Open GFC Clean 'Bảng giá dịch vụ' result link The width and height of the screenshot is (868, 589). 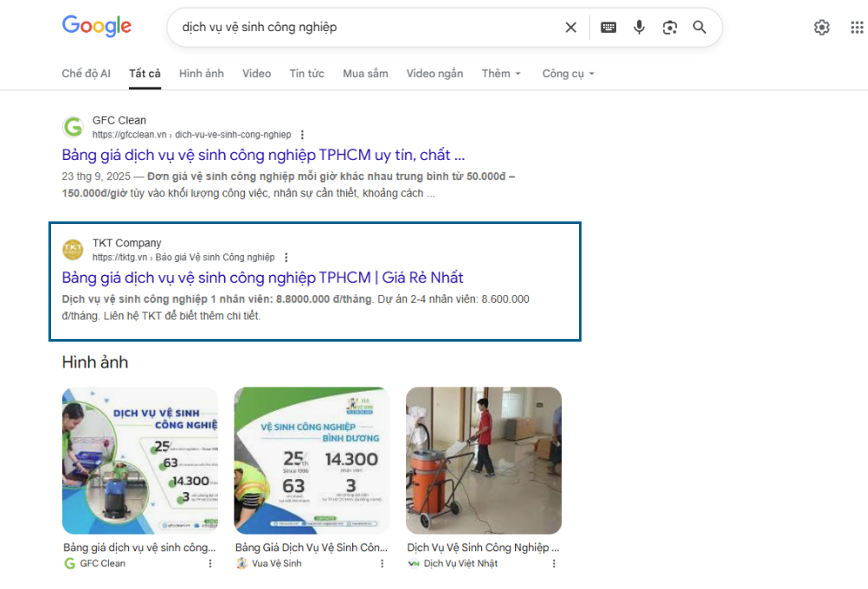[x=263, y=156]
